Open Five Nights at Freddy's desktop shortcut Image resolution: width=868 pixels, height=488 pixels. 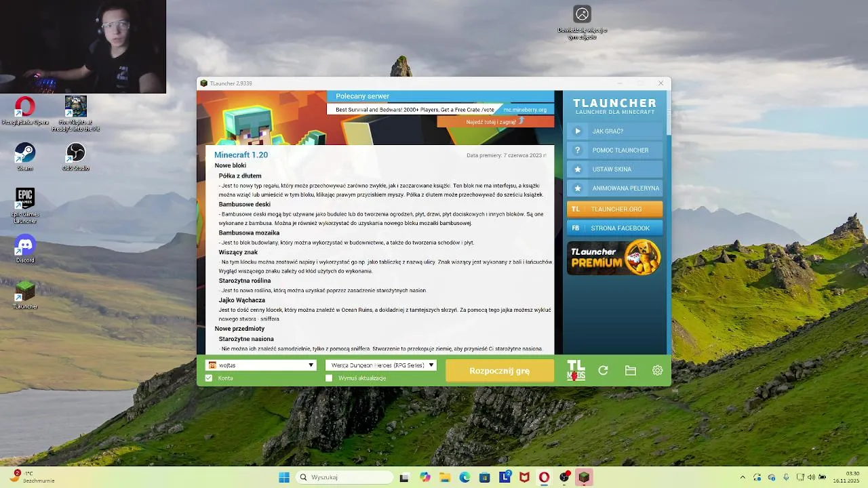(x=75, y=113)
